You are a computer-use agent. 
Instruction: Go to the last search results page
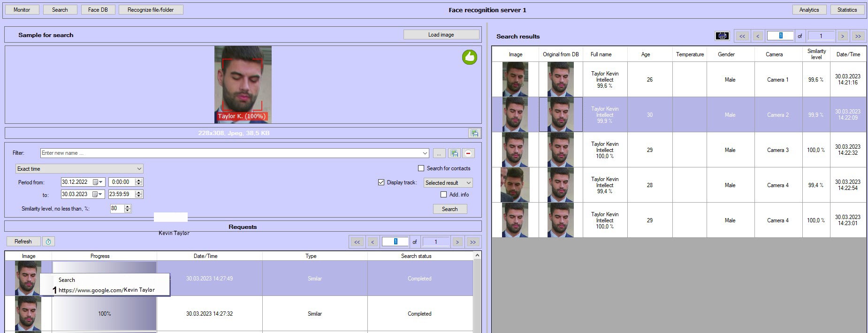(858, 36)
